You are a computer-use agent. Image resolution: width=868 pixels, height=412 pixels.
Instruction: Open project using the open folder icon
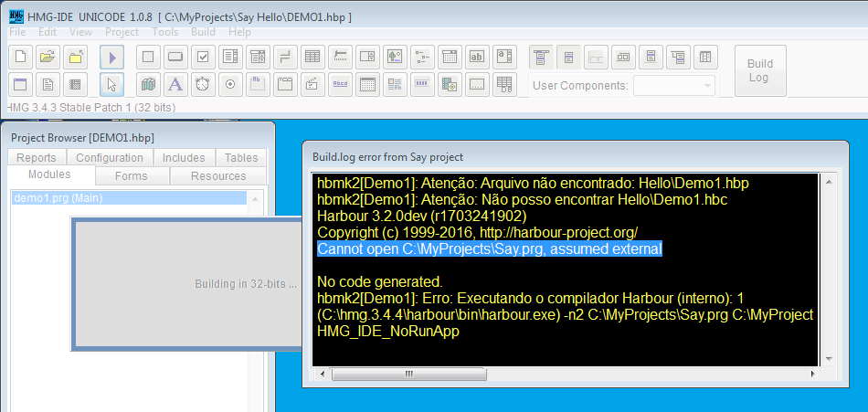tap(48, 57)
